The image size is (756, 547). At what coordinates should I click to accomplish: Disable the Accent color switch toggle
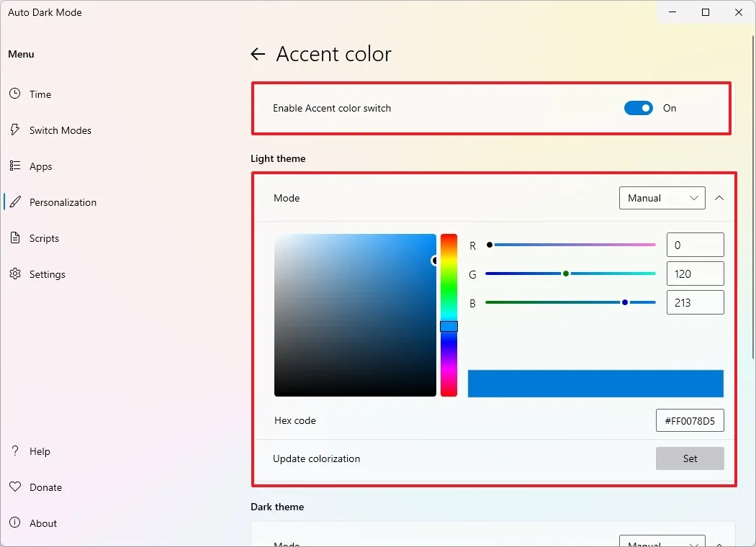[638, 108]
